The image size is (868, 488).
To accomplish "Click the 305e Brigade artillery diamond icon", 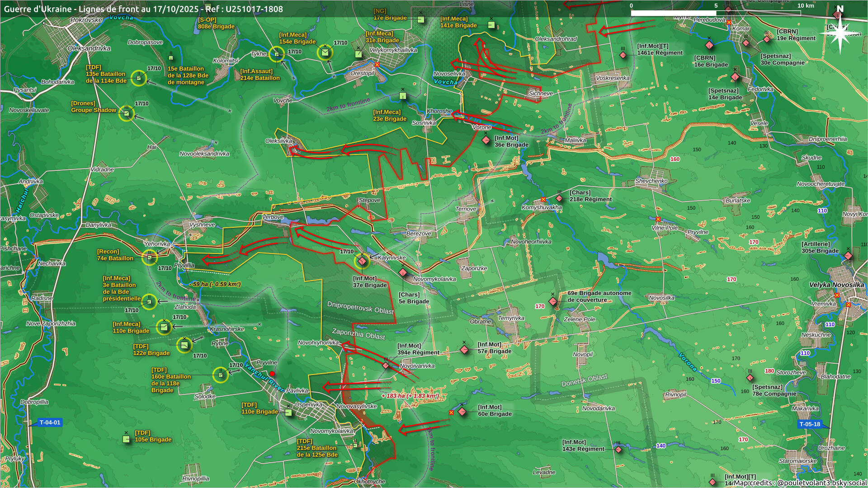I will click(848, 256).
